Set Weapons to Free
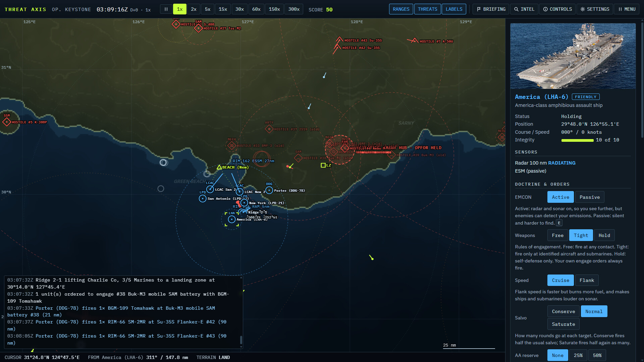This screenshot has height=362, width=644. pos(558,235)
